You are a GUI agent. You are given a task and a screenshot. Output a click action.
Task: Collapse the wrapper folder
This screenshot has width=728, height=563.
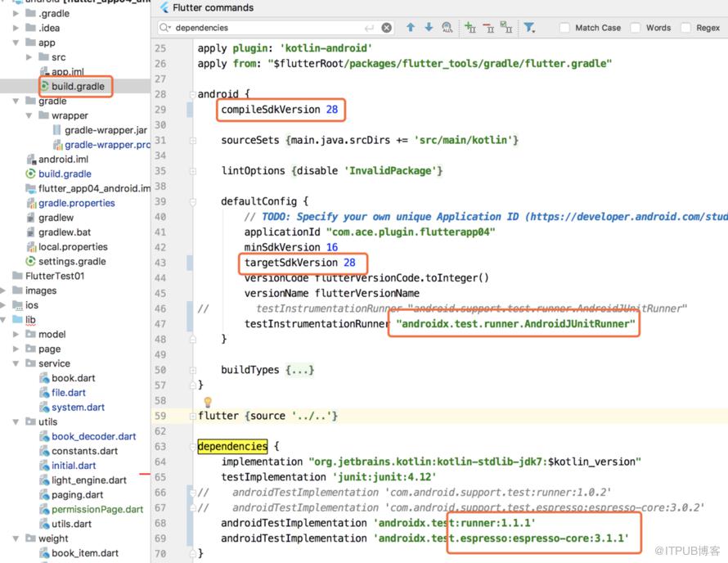click(x=29, y=115)
